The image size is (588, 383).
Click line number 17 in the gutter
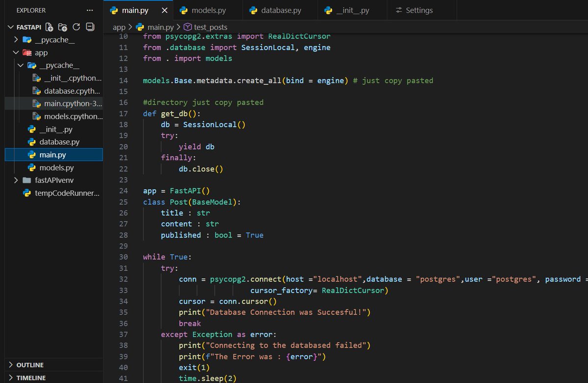coord(123,113)
